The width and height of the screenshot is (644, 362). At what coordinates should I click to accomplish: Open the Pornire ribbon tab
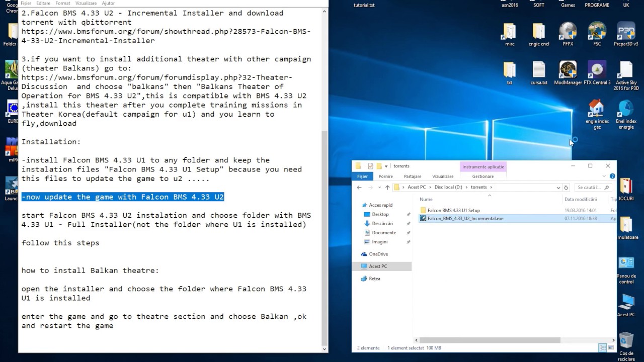(386, 176)
